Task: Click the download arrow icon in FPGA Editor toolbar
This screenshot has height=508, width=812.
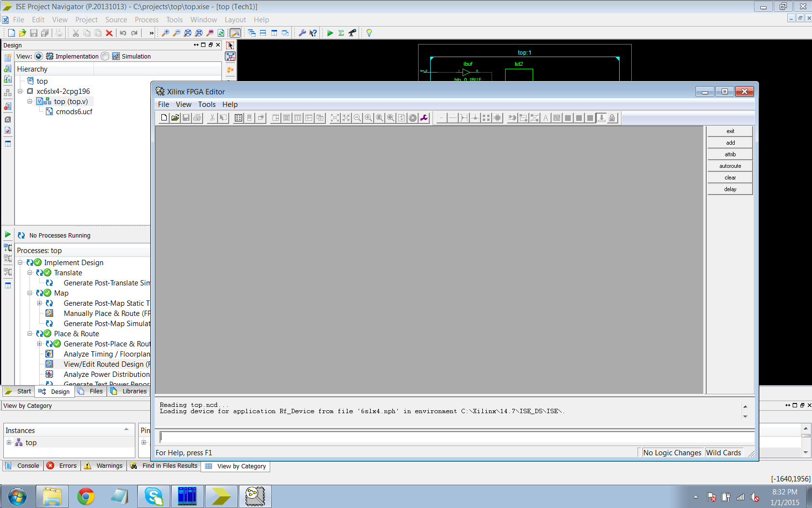Action: point(601,118)
